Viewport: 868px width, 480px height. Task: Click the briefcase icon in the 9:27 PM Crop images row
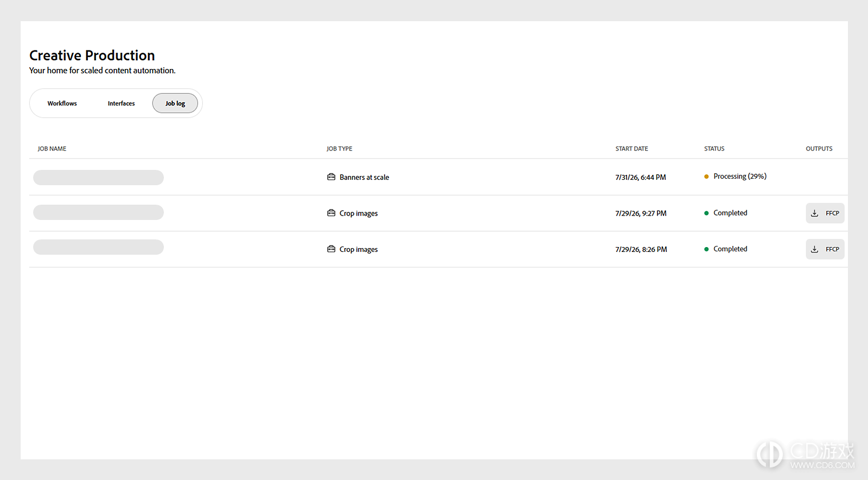point(331,213)
